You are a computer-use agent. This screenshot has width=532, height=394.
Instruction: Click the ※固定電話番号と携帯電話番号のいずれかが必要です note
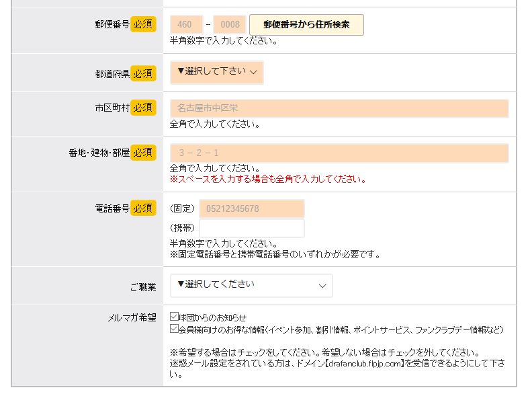click(x=275, y=254)
